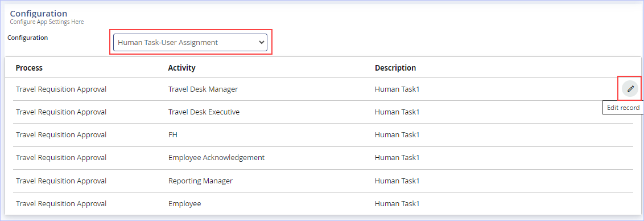The height and width of the screenshot is (221, 644).
Task: Click the pencil Edit record icon
Action: tap(630, 88)
